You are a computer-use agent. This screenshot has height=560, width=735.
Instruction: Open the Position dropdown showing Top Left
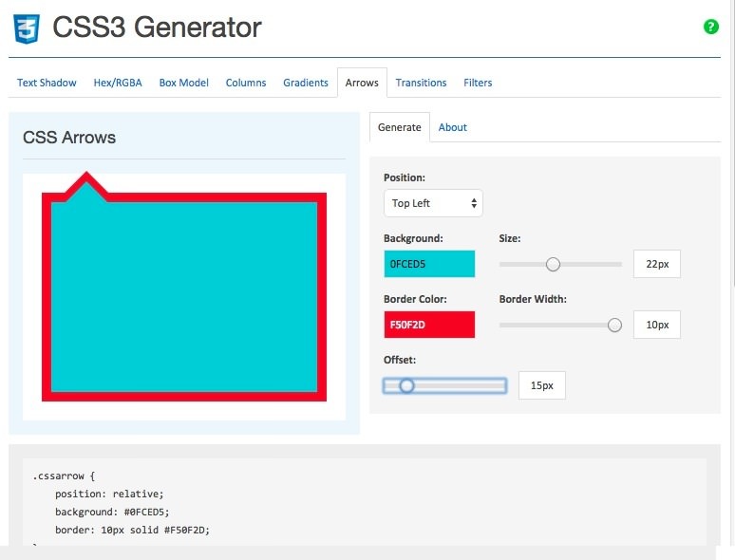433,203
